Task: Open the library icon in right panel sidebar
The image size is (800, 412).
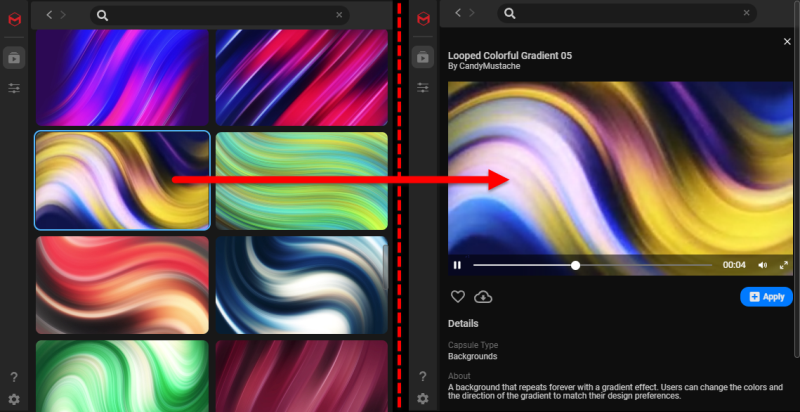Action: 422,57
